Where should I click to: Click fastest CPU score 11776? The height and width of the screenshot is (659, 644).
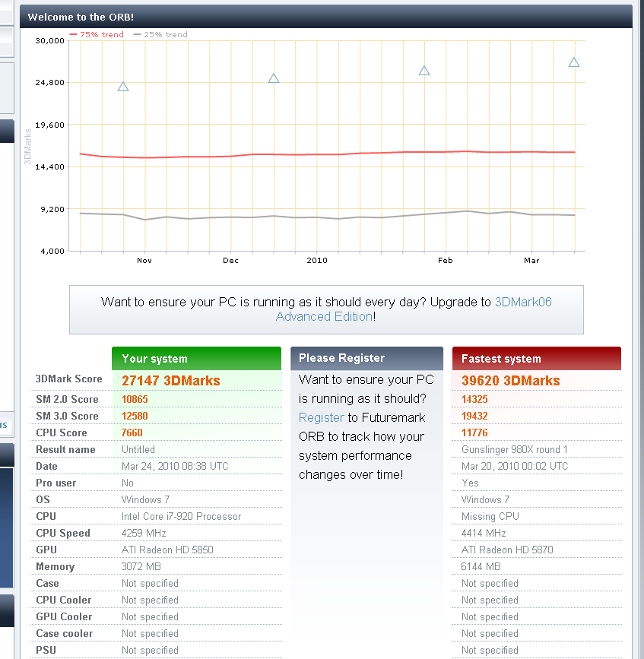point(474,433)
